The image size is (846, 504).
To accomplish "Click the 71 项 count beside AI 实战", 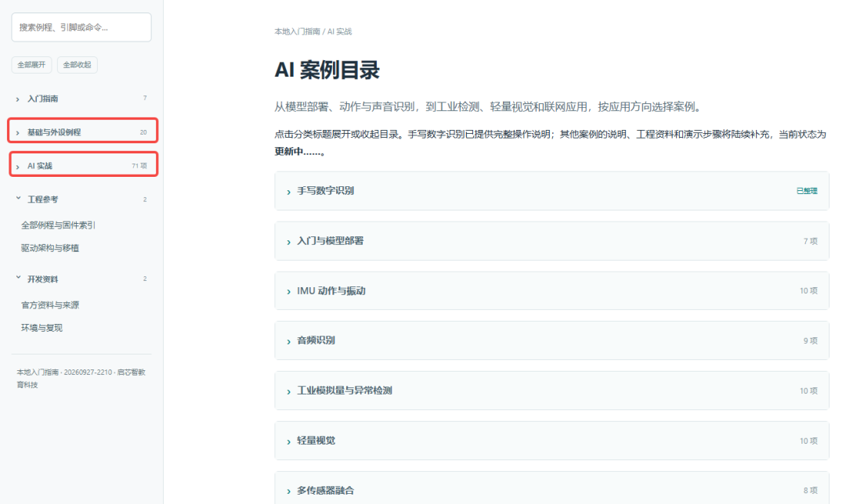I will (x=139, y=166).
